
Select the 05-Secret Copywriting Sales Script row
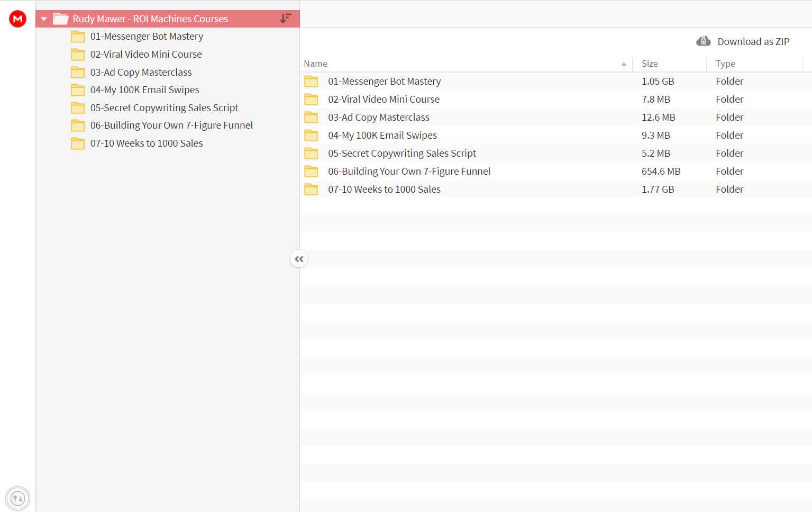555,154
